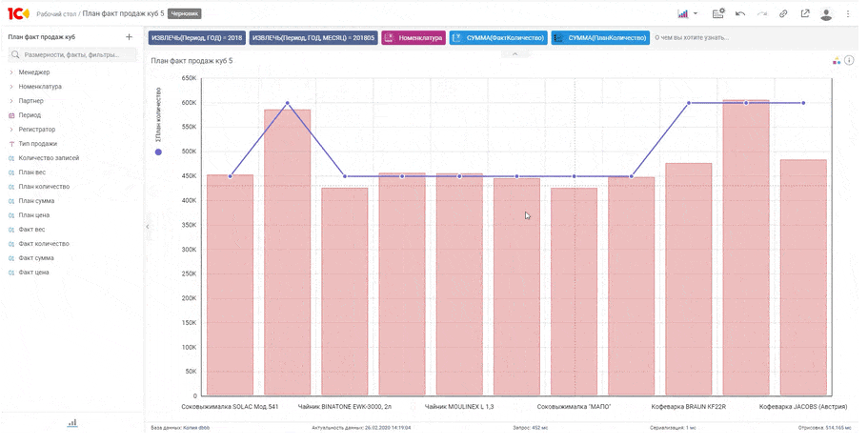Select Тип продажи dimension
This screenshot has height=445, width=868.
tap(38, 144)
